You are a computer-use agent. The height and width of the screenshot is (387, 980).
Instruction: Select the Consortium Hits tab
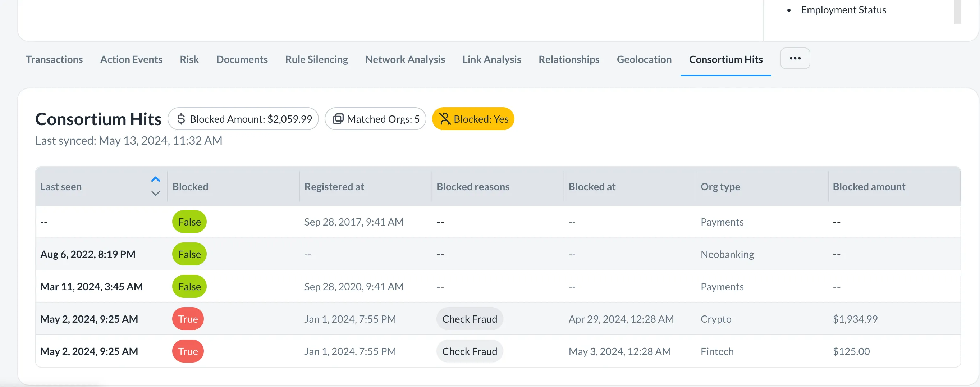pos(725,59)
